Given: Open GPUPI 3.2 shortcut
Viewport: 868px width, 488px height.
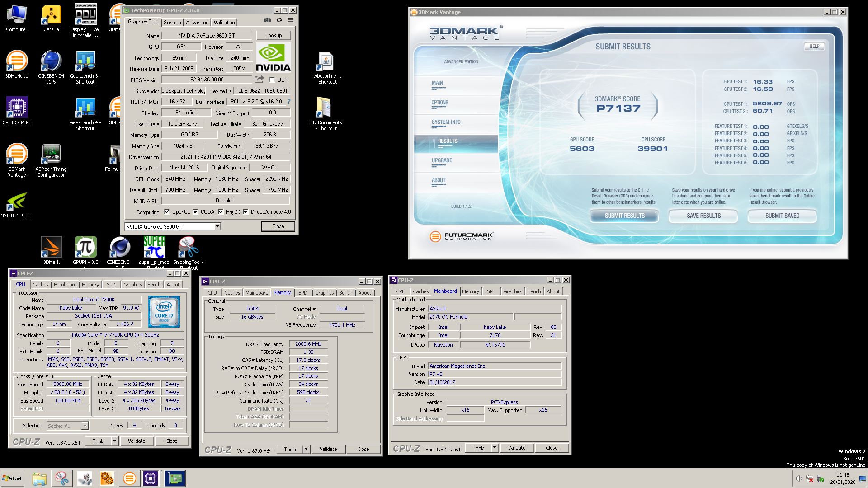Looking at the screenshot, I should click(x=85, y=251).
